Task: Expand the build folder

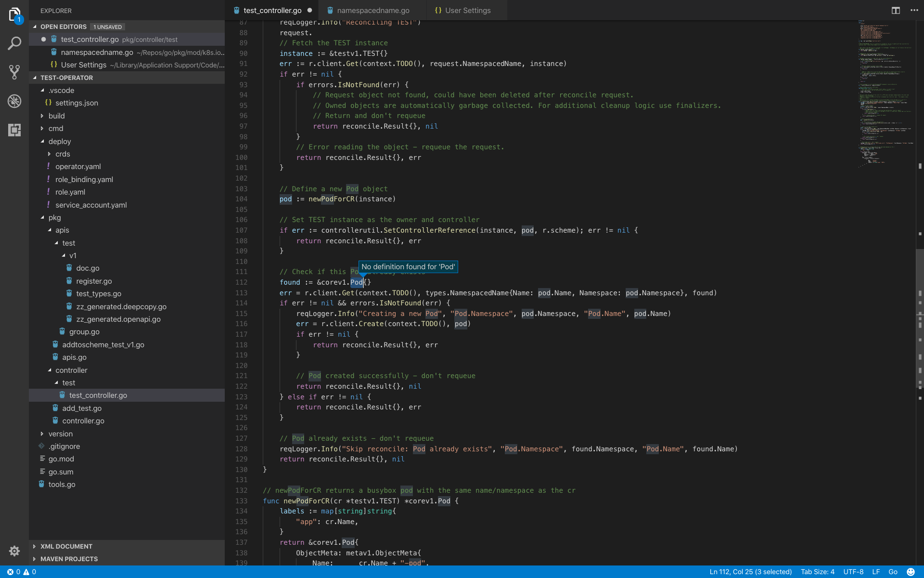Action: pos(56,116)
